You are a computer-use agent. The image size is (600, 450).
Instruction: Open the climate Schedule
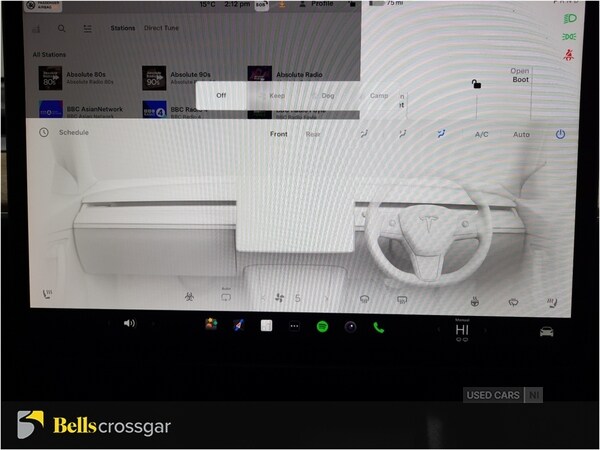tap(73, 132)
